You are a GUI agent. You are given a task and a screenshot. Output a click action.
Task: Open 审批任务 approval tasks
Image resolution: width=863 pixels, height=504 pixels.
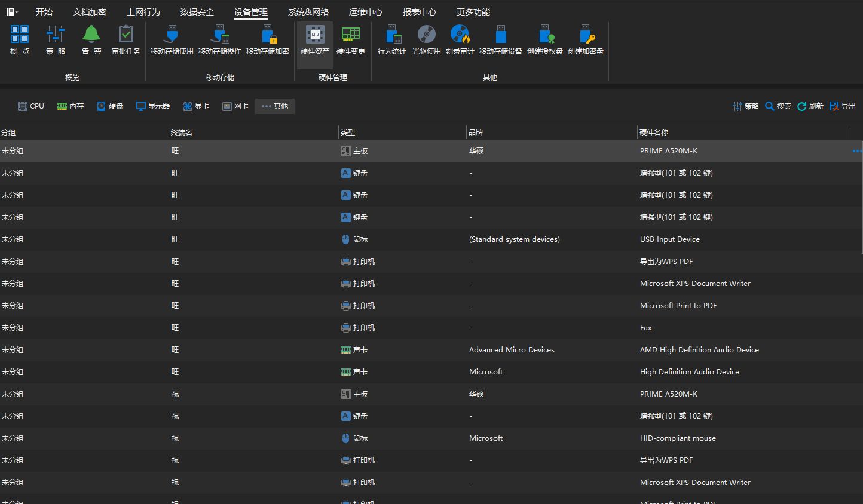pos(126,40)
